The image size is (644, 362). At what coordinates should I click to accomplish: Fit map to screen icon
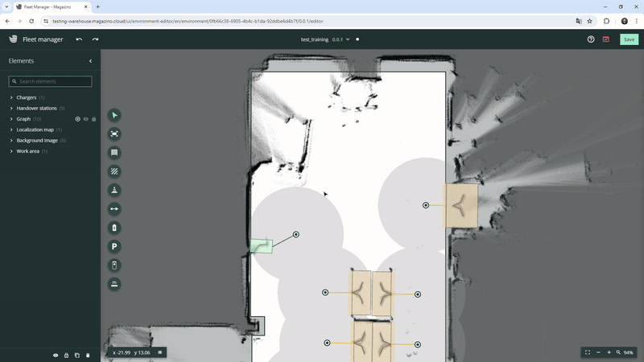coord(588,352)
